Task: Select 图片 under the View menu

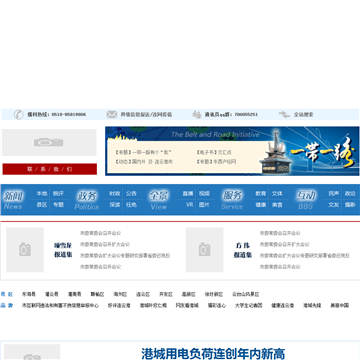Action: pos(204,205)
